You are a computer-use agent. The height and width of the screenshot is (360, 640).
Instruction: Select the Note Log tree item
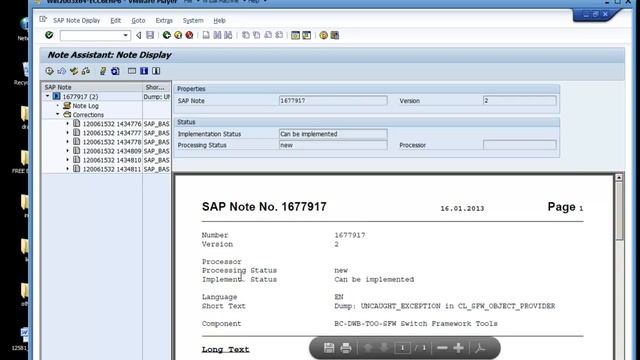(x=85, y=106)
